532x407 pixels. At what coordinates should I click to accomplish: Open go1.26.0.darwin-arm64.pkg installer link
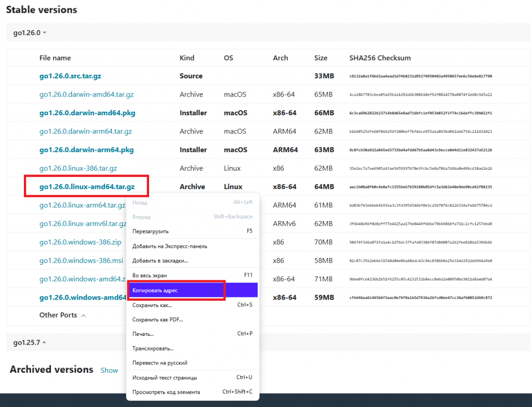pyautogui.click(x=86, y=150)
